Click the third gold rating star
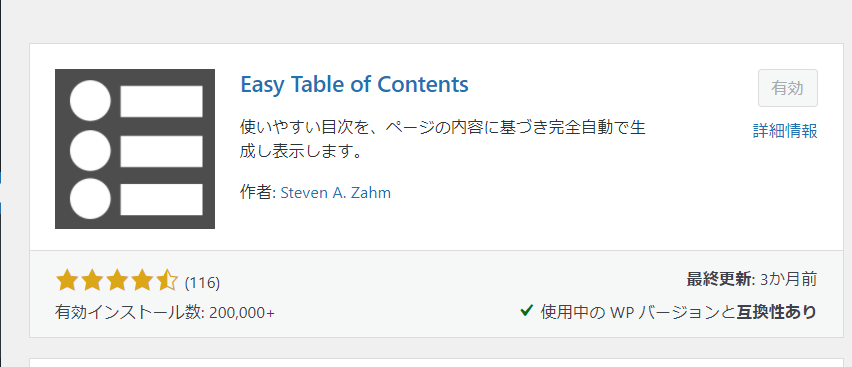This screenshot has width=852, height=367. tap(117, 281)
